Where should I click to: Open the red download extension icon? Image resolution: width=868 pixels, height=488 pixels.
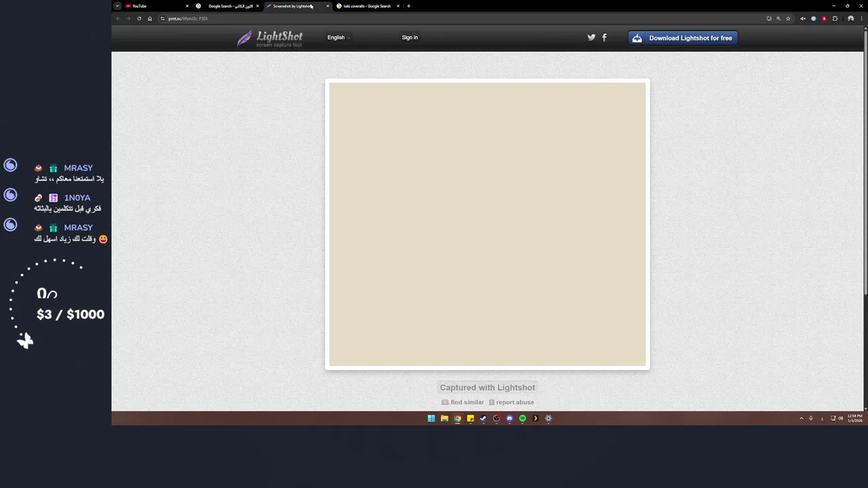(824, 18)
